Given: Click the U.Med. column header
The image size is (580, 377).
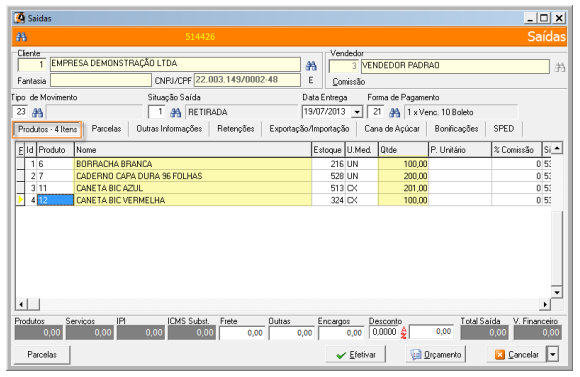Looking at the screenshot, I should (361, 150).
